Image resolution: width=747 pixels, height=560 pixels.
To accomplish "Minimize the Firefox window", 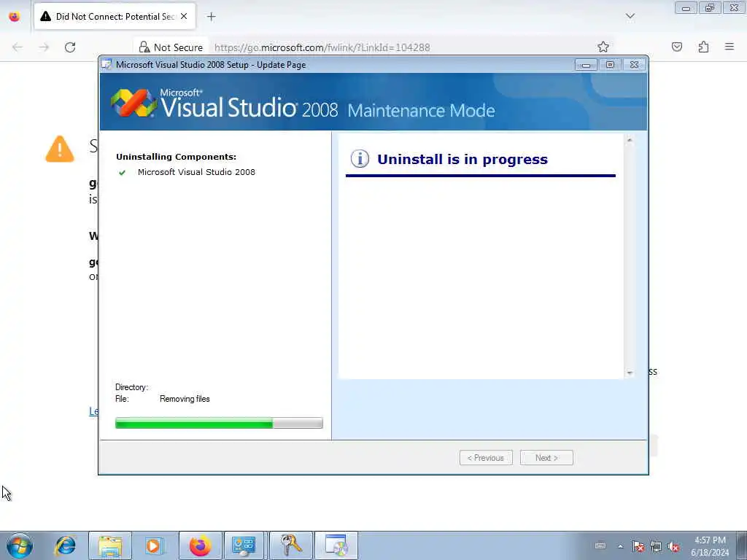I will [x=686, y=8].
